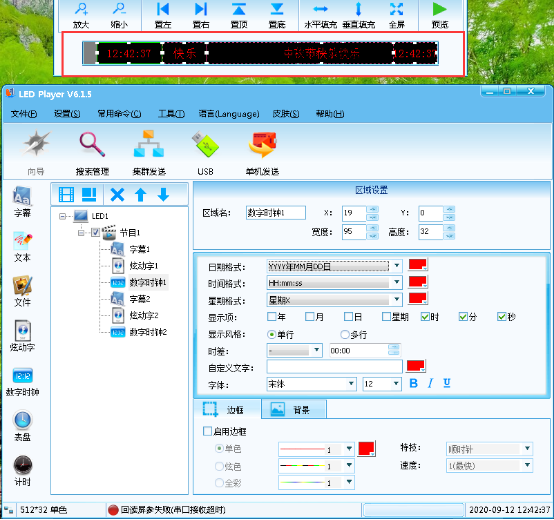Click the 区域名 region name input field

click(x=276, y=213)
